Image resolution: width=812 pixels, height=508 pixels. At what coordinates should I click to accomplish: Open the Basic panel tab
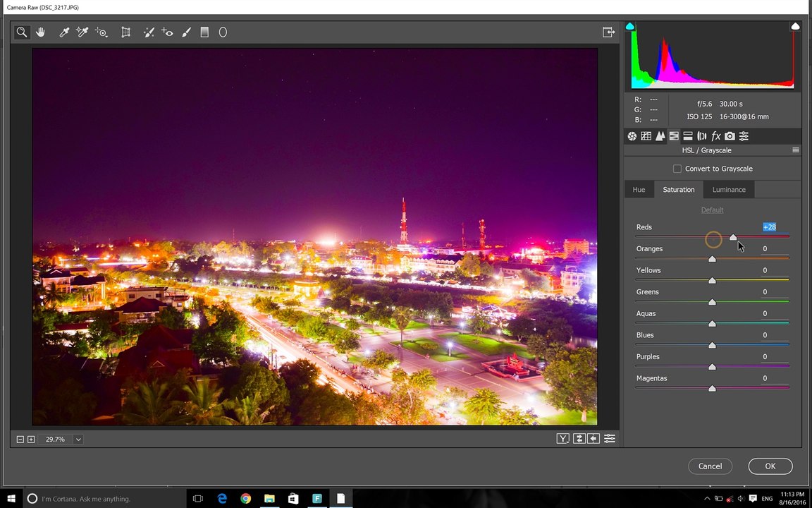pos(632,135)
